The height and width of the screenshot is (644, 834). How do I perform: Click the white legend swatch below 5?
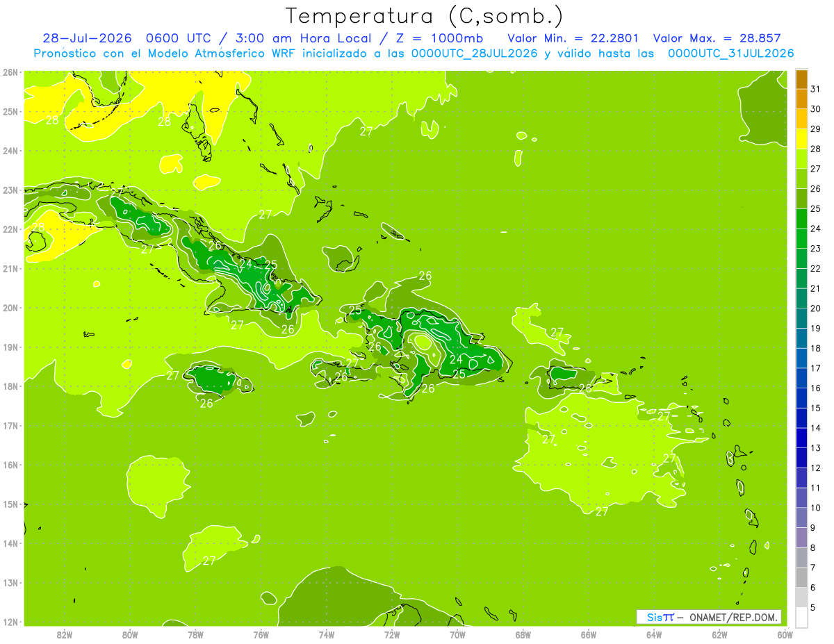point(801,617)
